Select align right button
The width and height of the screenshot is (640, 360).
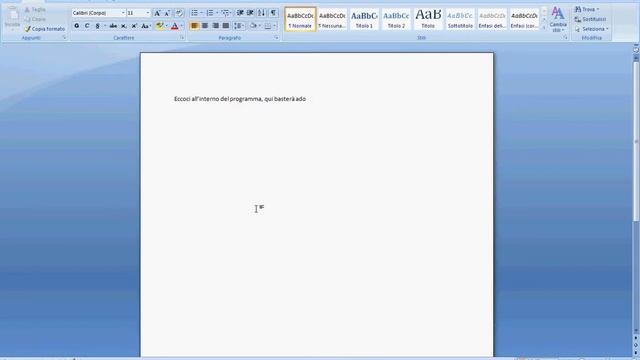click(x=215, y=26)
